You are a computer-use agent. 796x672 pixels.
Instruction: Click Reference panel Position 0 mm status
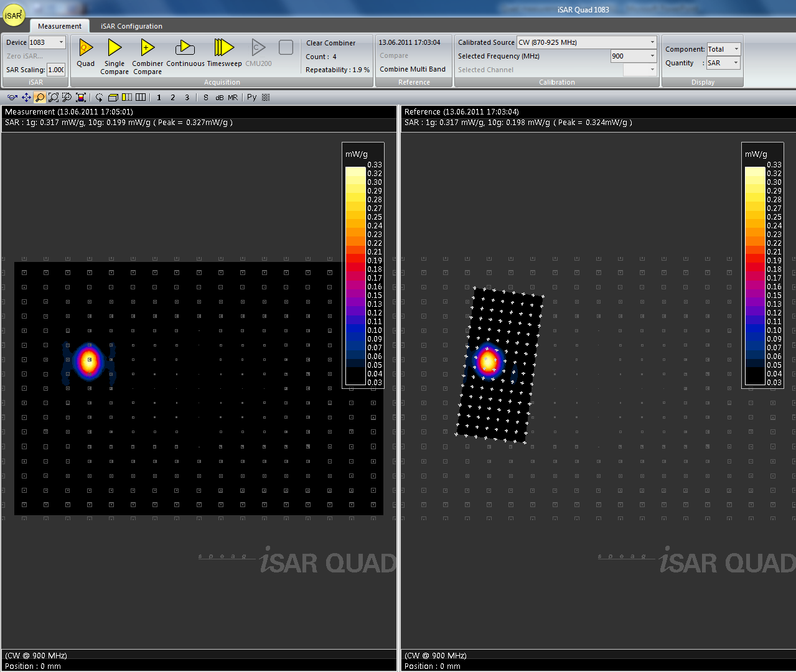(433, 666)
